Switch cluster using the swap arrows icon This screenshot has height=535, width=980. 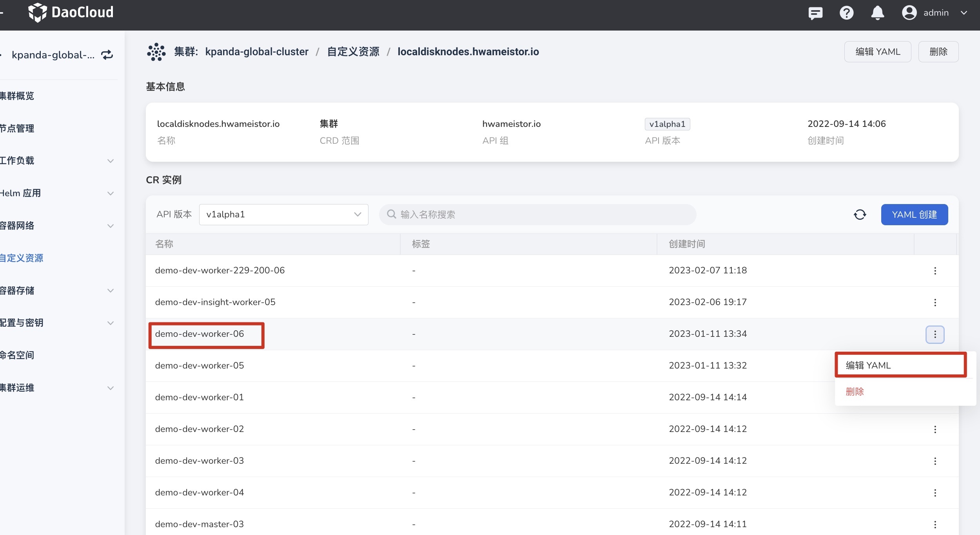tap(107, 55)
